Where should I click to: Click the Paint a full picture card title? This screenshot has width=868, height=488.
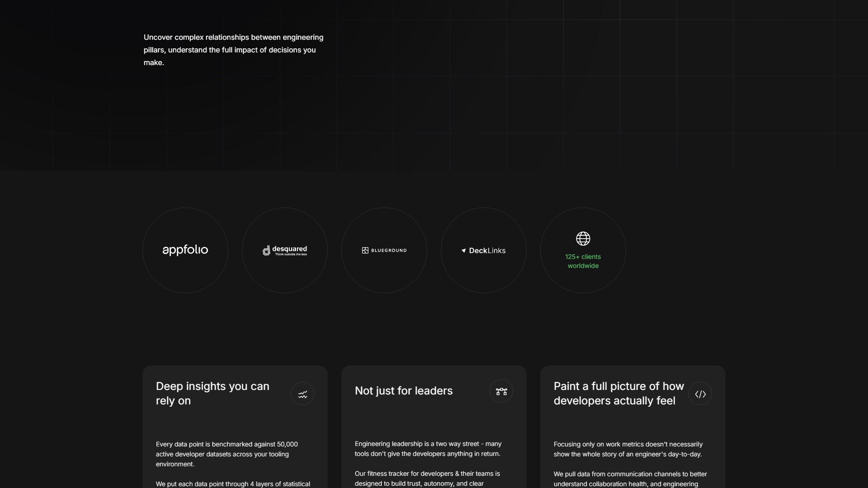click(x=618, y=393)
